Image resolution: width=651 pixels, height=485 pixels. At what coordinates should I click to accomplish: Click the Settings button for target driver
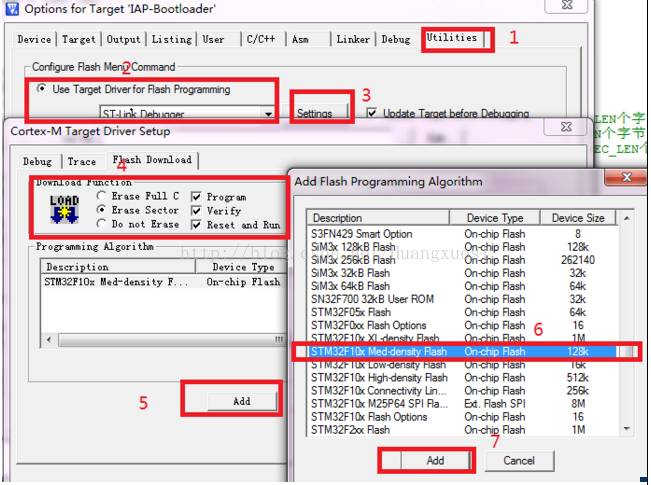tap(315, 113)
